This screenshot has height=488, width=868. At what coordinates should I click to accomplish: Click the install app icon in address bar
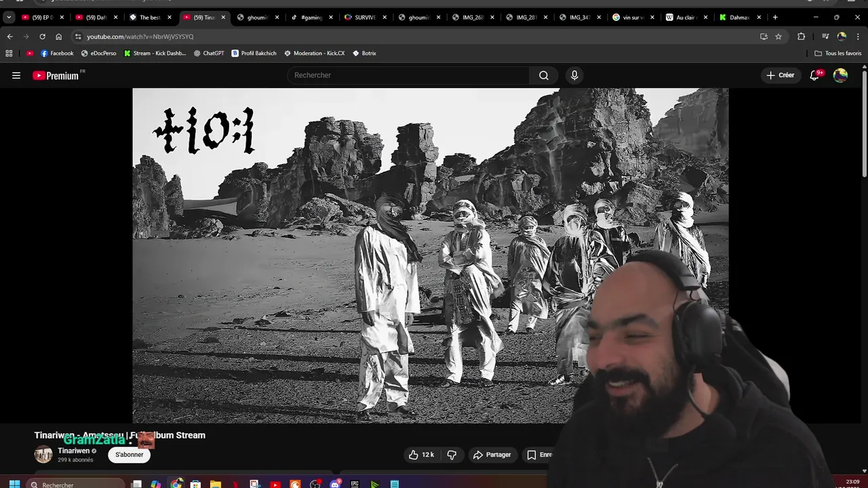(x=764, y=37)
